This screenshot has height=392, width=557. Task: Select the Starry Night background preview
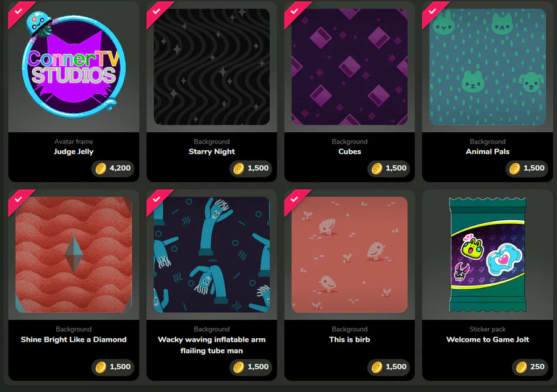coord(212,67)
